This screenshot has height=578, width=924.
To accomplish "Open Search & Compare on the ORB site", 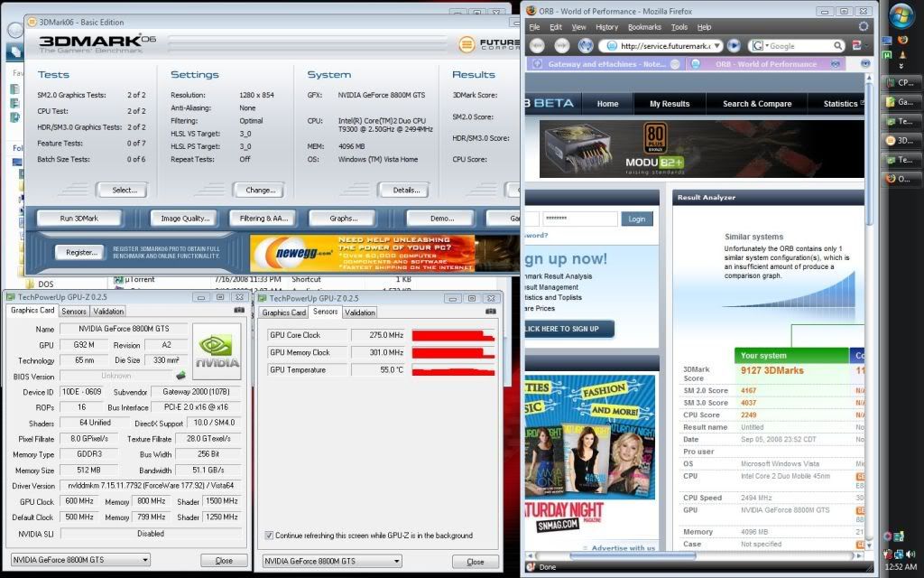I will (x=757, y=104).
